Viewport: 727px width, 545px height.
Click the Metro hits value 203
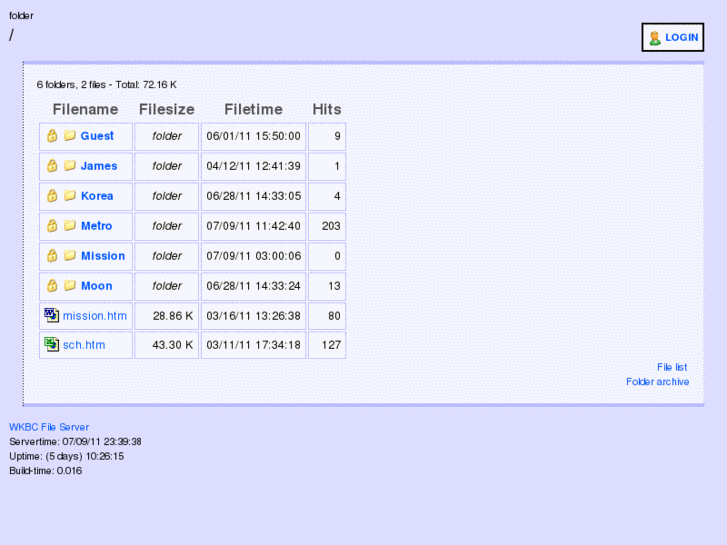click(331, 226)
